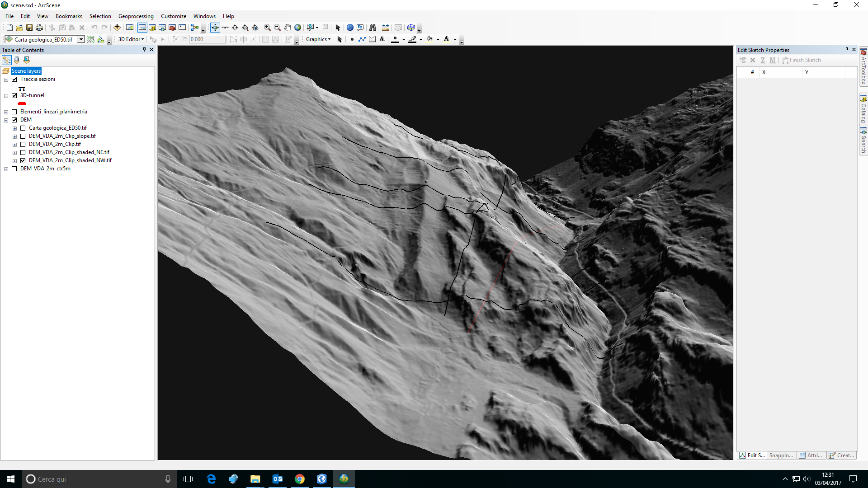Screen dimensions: 868x488
Task: Save the scene document
Action: tap(29, 27)
